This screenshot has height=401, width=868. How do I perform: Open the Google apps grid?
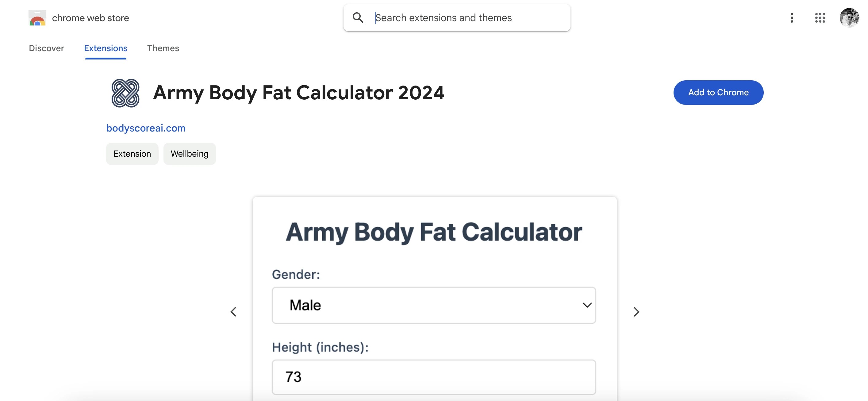(x=820, y=18)
